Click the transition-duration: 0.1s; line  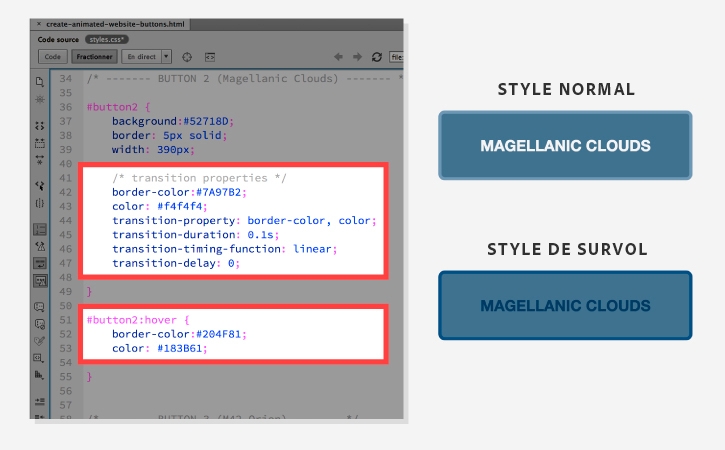pos(196,235)
